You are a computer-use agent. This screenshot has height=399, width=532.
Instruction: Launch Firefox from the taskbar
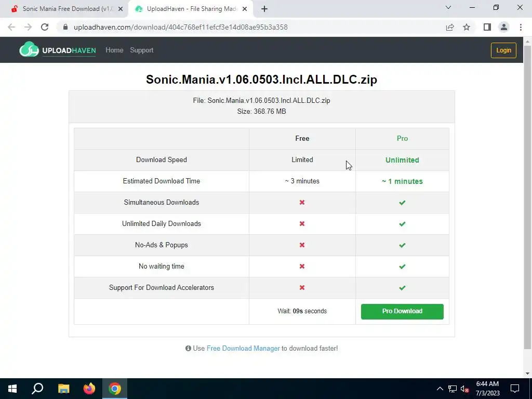coord(89,389)
